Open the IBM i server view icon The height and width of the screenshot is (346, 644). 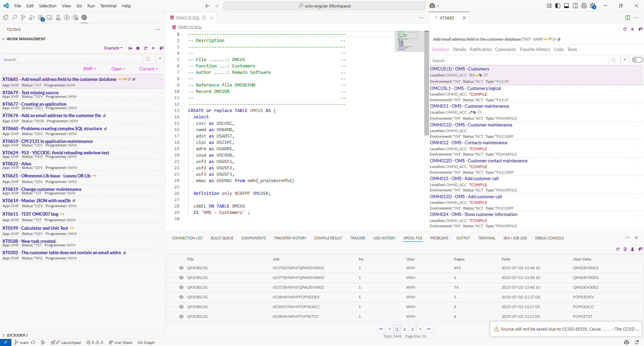pos(58,17)
